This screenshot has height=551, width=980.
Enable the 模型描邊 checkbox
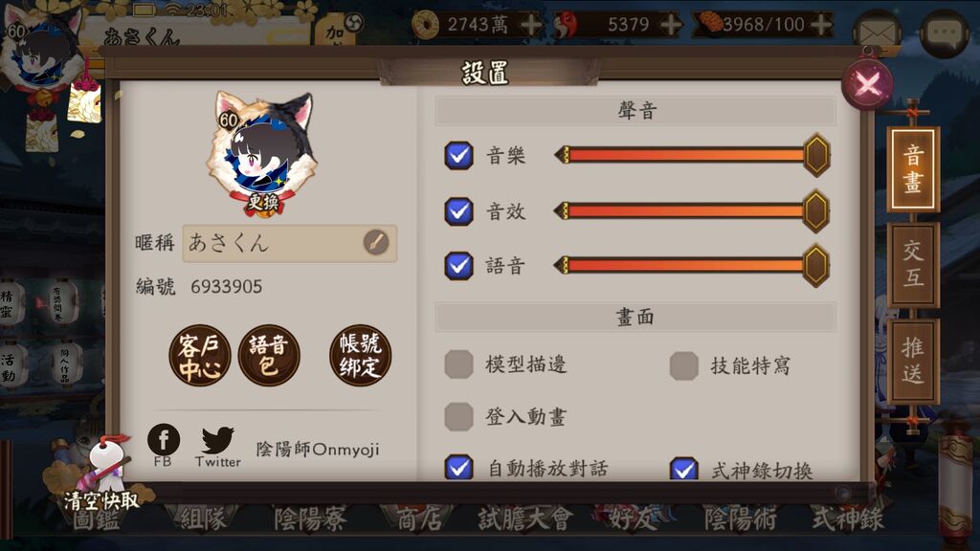pos(458,364)
